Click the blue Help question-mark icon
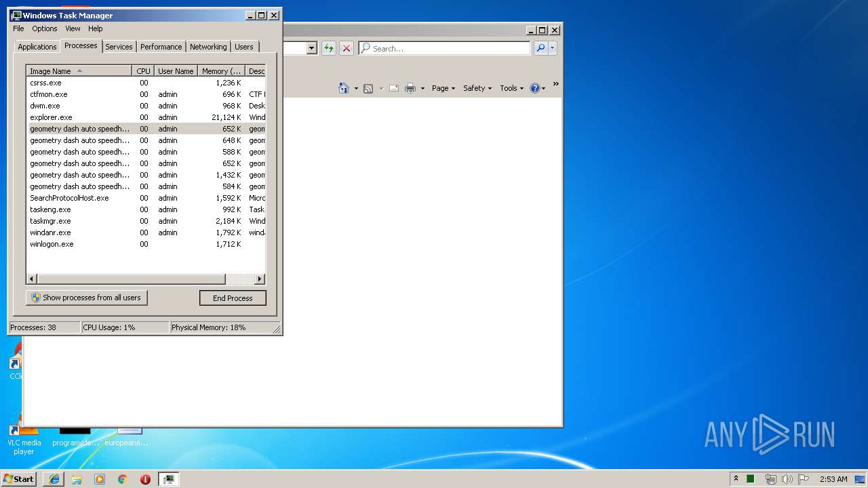This screenshot has width=868, height=488. point(535,88)
